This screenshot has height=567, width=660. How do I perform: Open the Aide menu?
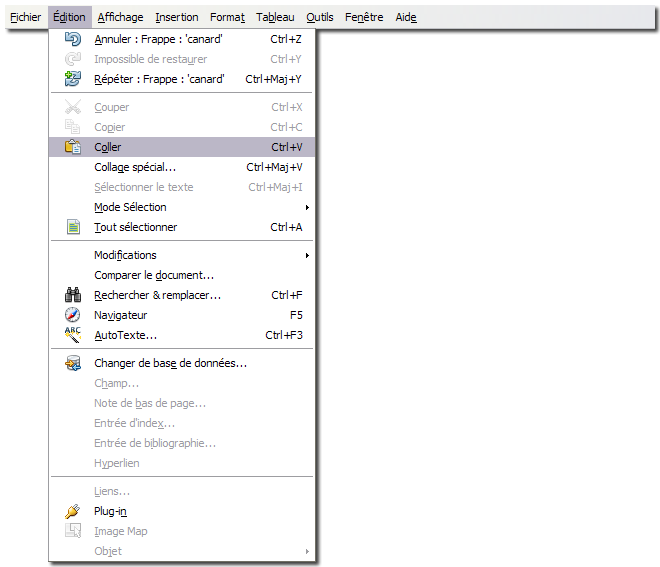pos(406,17)
